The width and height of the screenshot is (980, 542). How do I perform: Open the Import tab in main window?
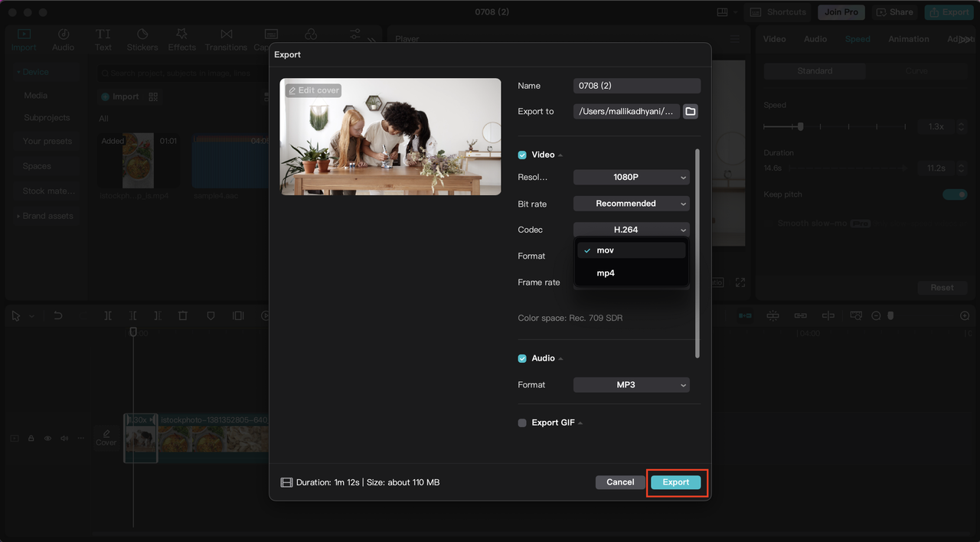[x=24, y=41]
